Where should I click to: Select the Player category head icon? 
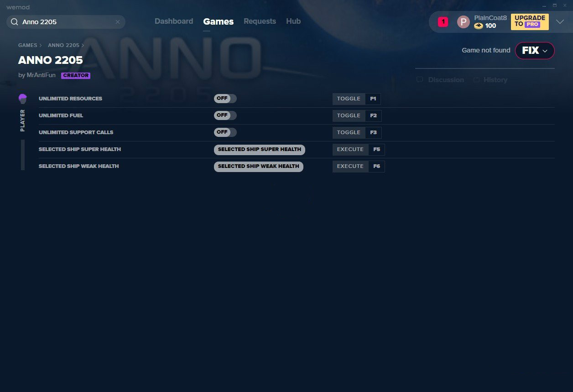(23, 99)
